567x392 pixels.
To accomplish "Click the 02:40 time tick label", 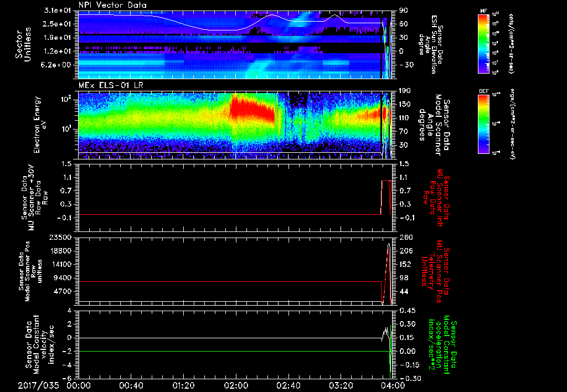I will tap(288, 386).
